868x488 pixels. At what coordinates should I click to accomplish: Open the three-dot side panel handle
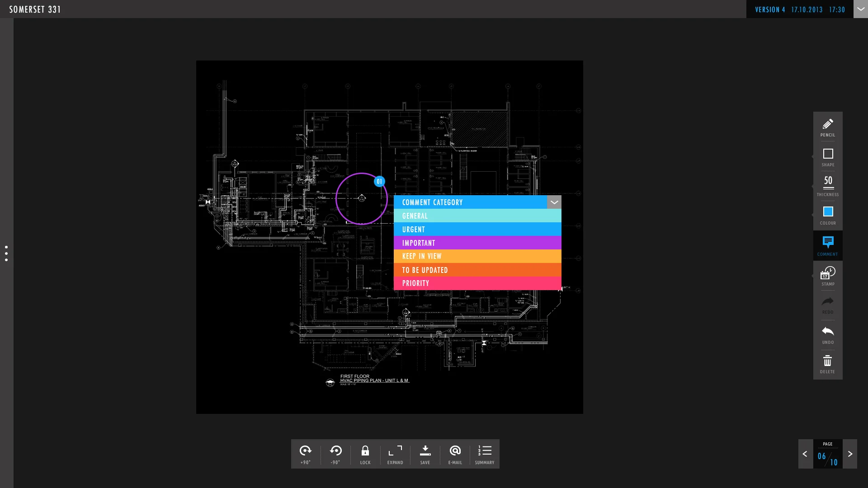click(x=6, y=253)
